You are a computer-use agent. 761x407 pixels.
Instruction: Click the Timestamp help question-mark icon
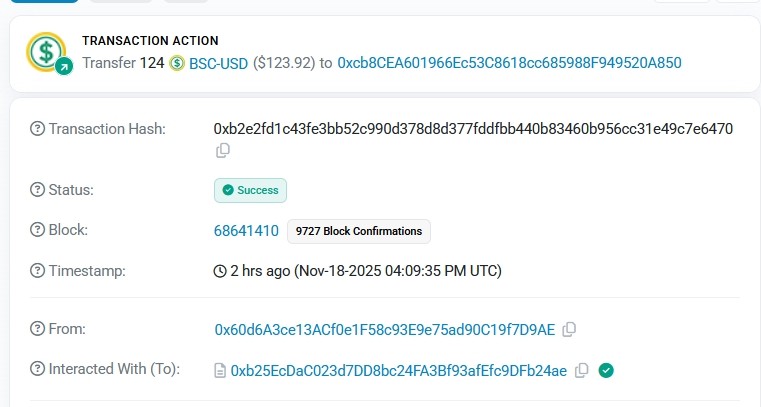(38, 271)
